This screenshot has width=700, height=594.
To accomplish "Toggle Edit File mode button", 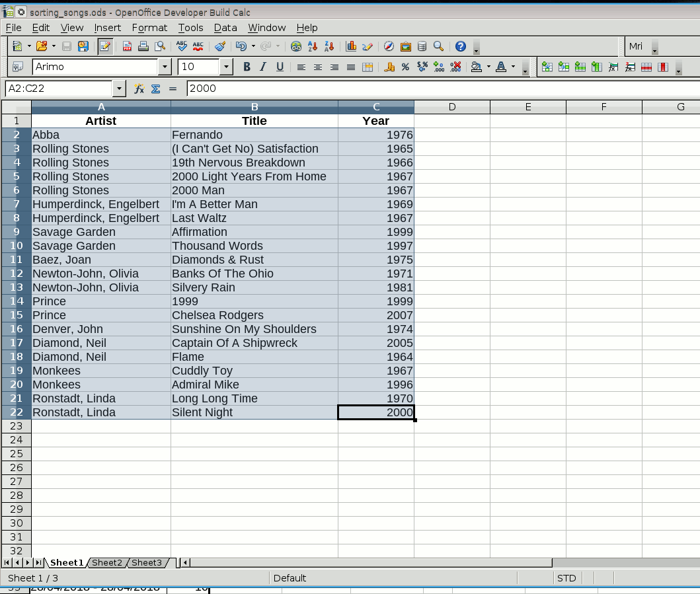I will pos(104,46).
